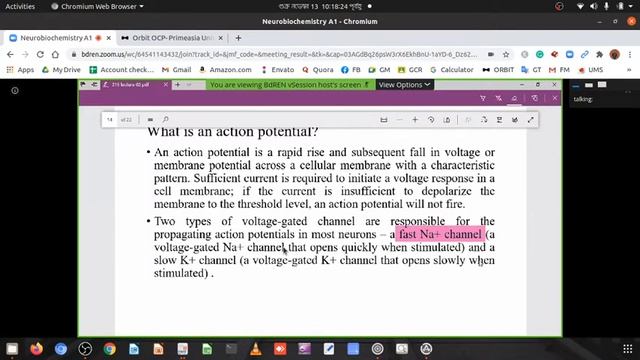Viewport: 640px width, 360px height.
Task: Rotate the PDF page
Action: click(431, 120)
